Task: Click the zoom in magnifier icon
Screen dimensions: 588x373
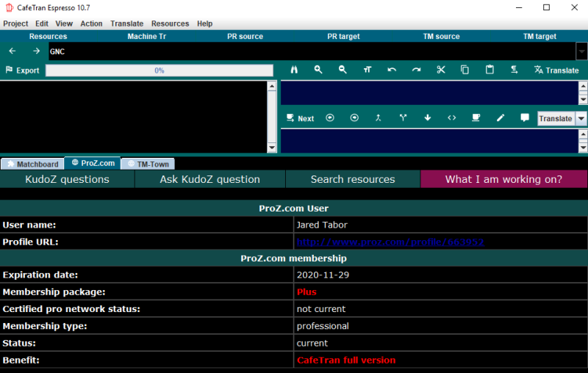Action: tap(318, 70)
